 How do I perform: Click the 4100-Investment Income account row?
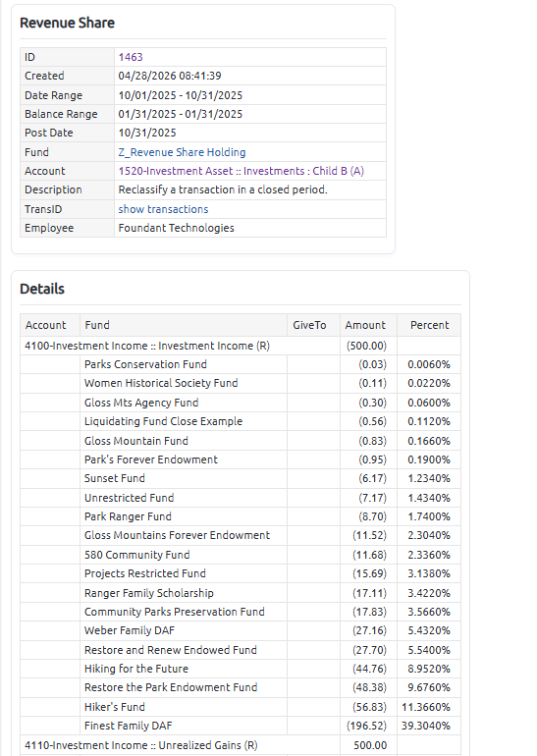tap(241, 346)
